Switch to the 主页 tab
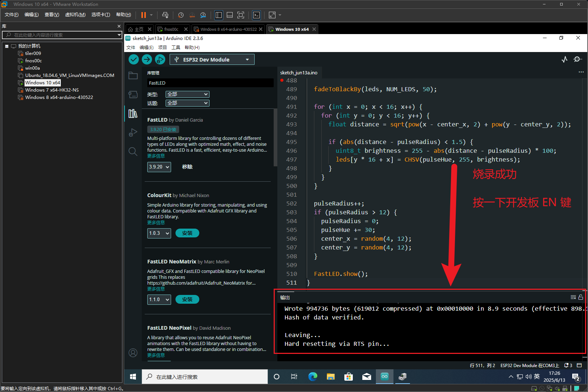The height and width of the screenshot is (392, 588). tap(139, 29)
